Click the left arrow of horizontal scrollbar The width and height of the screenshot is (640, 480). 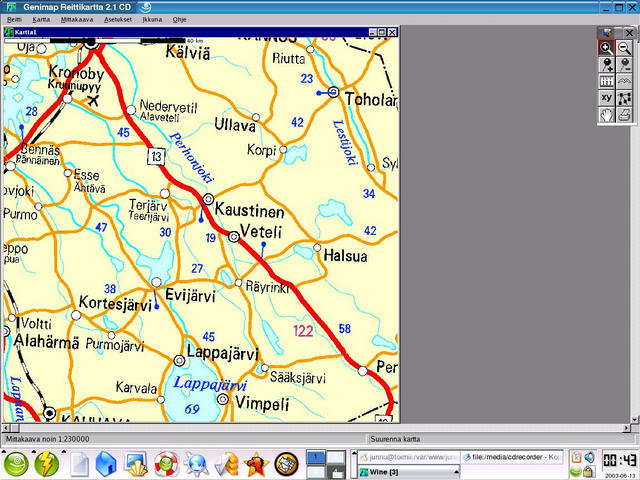(x=6, y=428)
